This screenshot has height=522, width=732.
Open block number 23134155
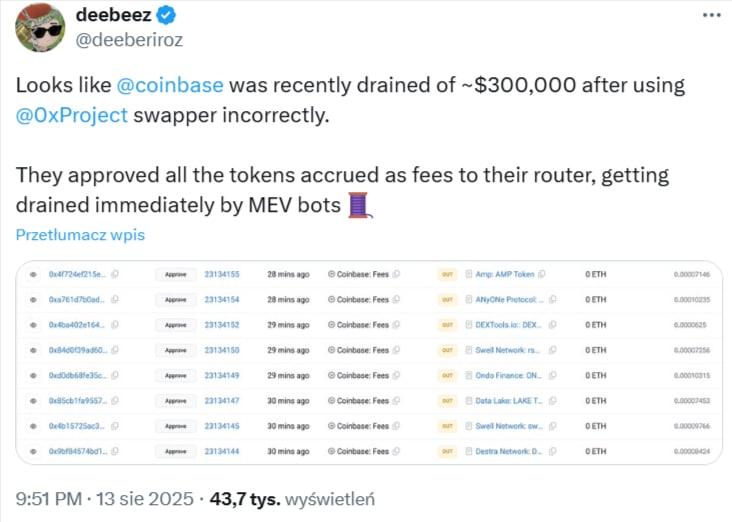pyautogui.click(x=222, y=273)
